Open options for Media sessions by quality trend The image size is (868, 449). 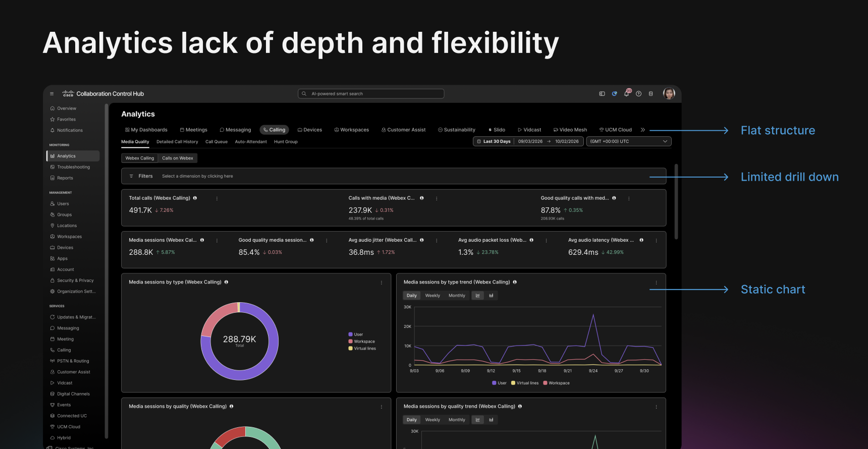[656, 407]
